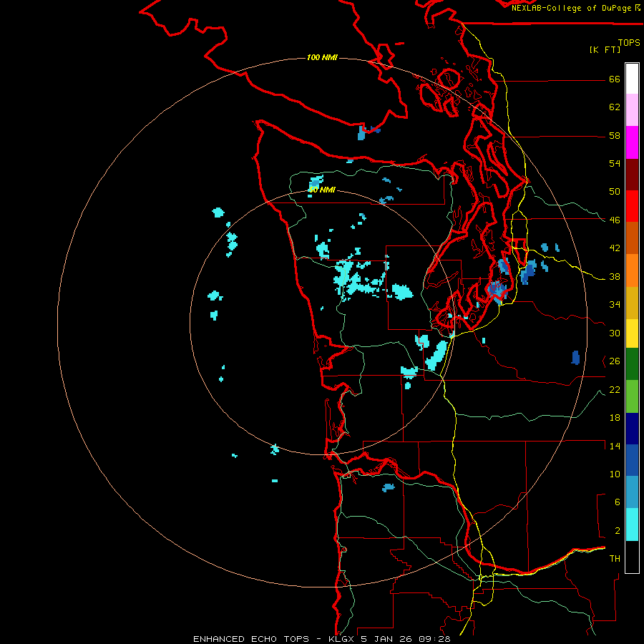Click the 10 legend value
This screenshot has height=644, width=644.
[x=615, y=474]
